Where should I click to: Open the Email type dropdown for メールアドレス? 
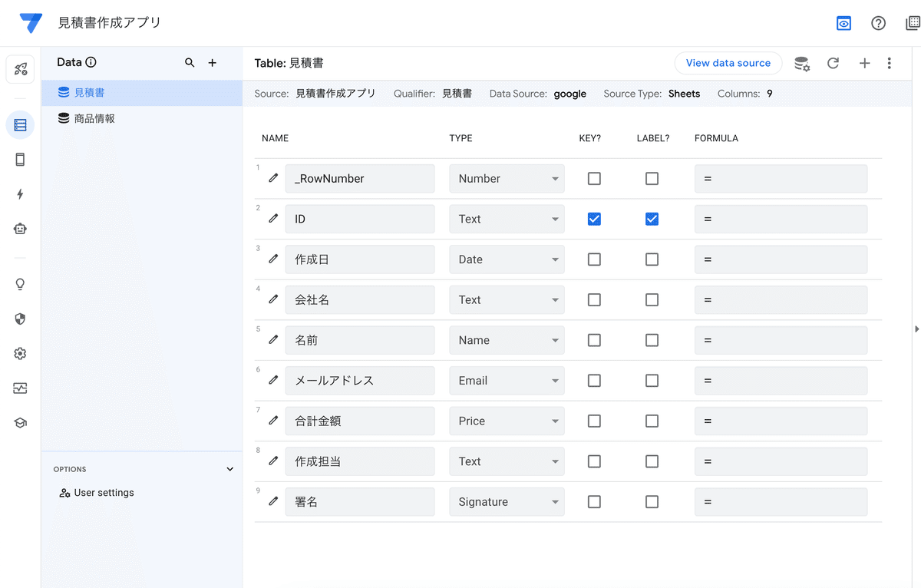[x=507, y=380]
